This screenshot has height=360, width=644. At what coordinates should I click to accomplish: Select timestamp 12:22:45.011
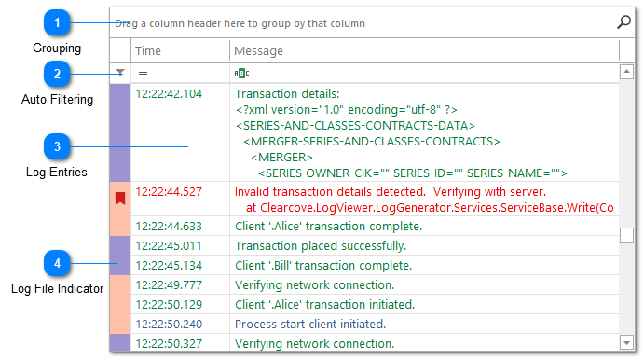pyautogui.click(x=169, y=246)
